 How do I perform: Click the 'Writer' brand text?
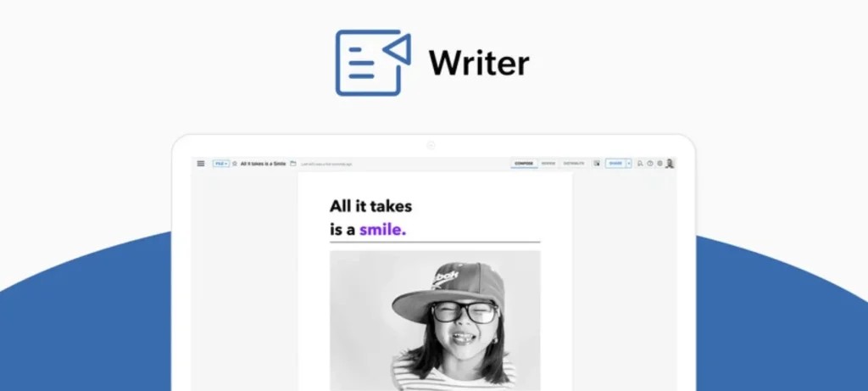(x=479, y=63)
